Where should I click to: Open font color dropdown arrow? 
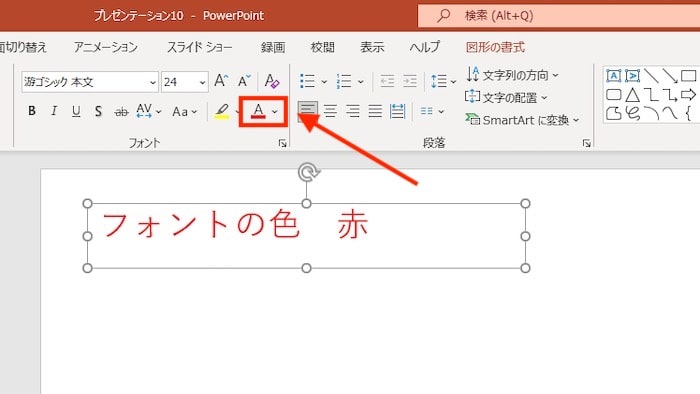tap(275, 112)
